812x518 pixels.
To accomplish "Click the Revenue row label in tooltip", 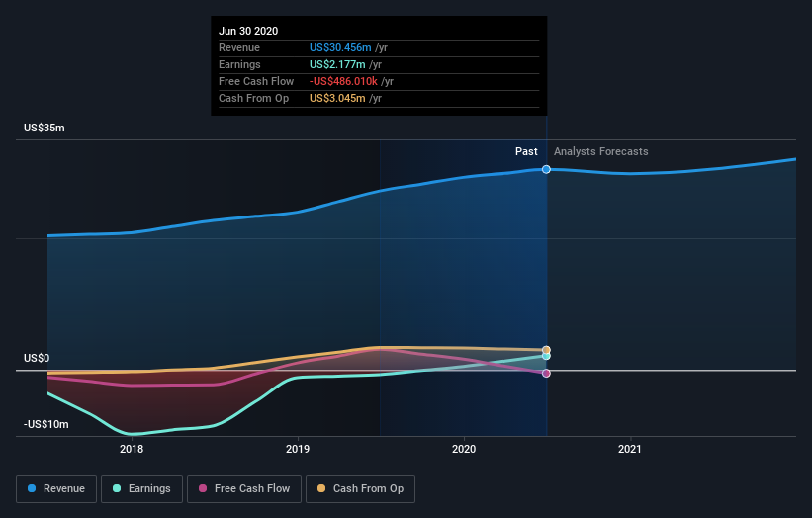I will (x=239, y=47).
